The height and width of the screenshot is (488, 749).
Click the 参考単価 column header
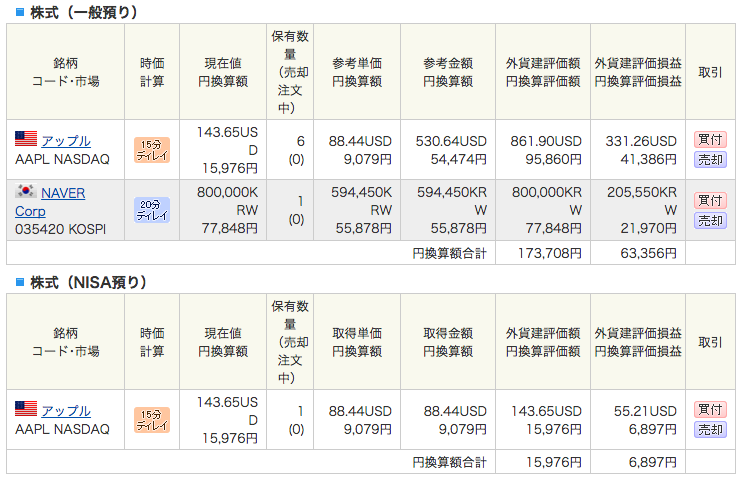(x=357, y=63)
